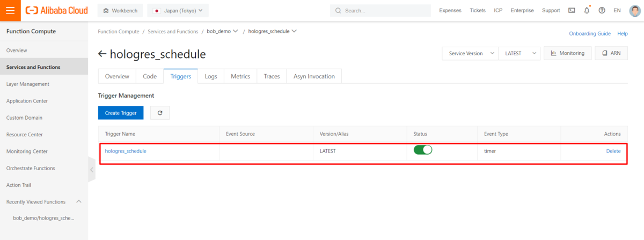Open the Expenses menu

450,10
